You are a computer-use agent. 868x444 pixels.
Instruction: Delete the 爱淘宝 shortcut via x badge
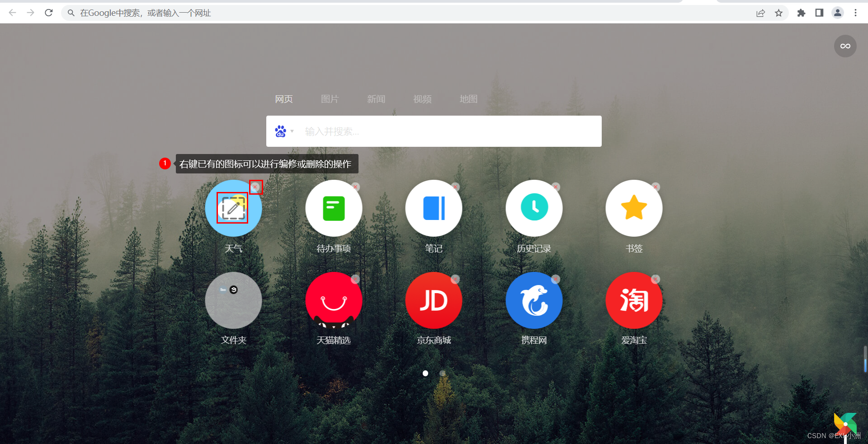coord(656,279)
